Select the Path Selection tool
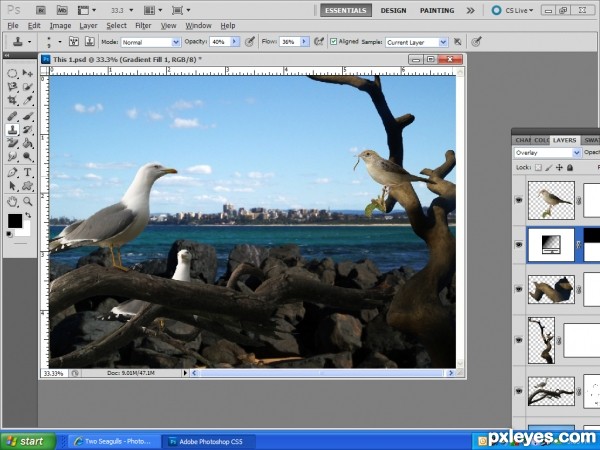The width and height of the screenshot is (600, 450). click(x=12, y=186)
